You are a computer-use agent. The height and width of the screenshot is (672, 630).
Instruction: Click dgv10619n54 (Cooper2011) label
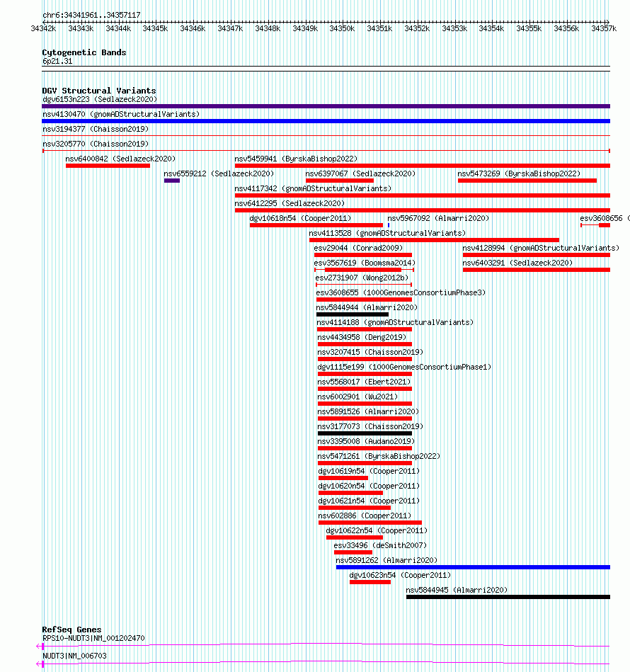pos(369,471)
